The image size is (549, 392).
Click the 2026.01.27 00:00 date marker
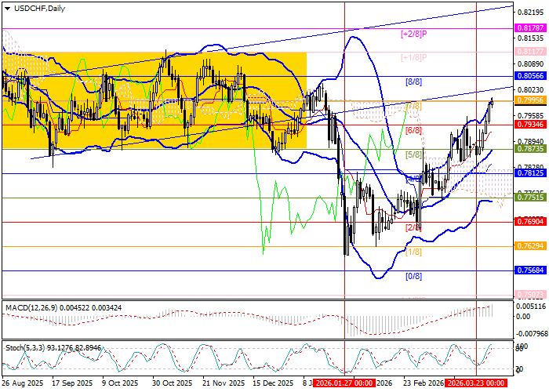coord(344,384)
